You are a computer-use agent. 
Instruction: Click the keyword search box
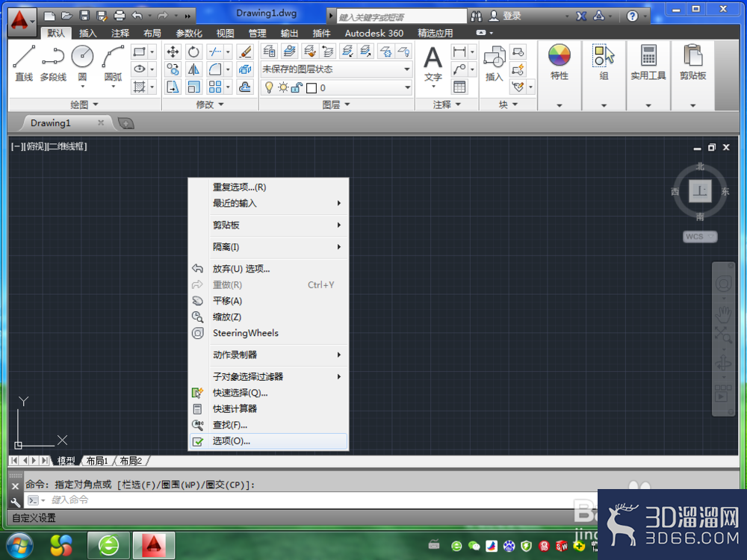401,16
